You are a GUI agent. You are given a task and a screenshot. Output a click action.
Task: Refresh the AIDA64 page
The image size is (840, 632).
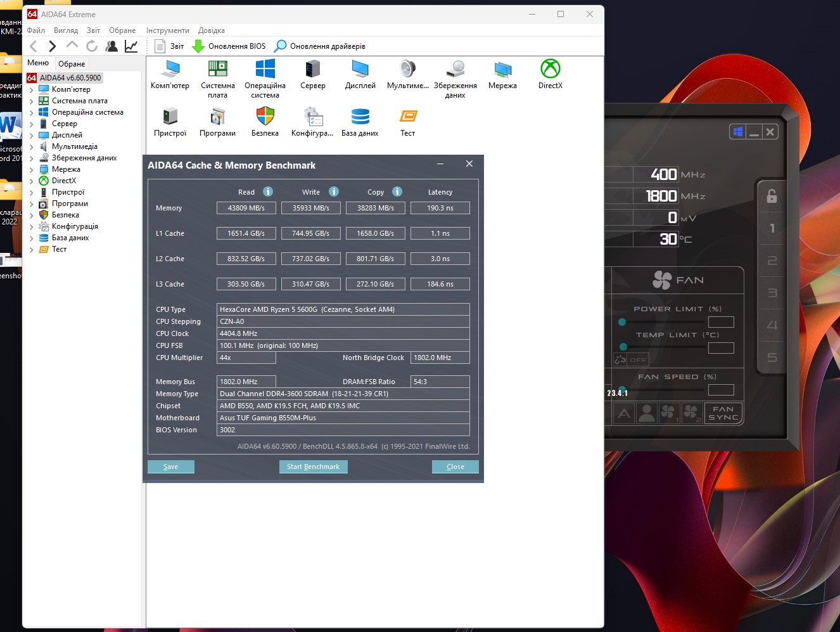pos(92,46)
